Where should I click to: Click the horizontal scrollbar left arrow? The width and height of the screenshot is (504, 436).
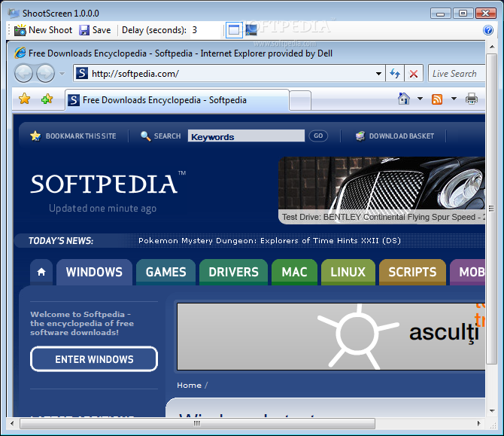coord(12,423)
